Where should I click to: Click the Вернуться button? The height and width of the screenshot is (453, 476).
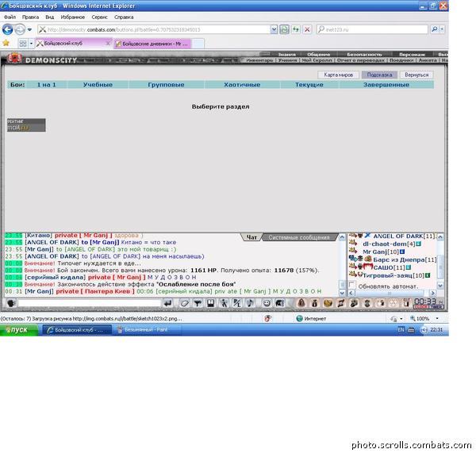pyautogui.click(x=416, y=75)
